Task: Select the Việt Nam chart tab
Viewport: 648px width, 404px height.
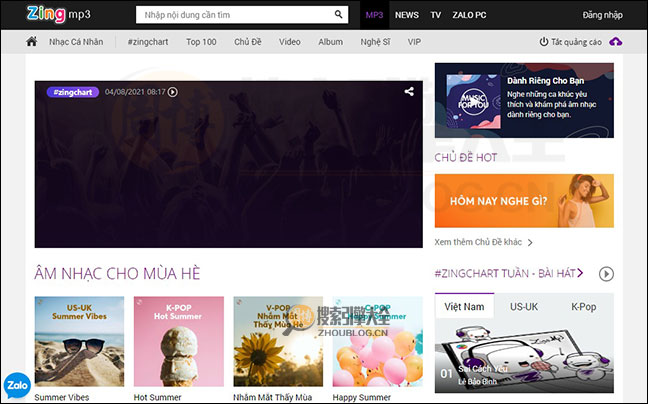Action: [464, 307]
